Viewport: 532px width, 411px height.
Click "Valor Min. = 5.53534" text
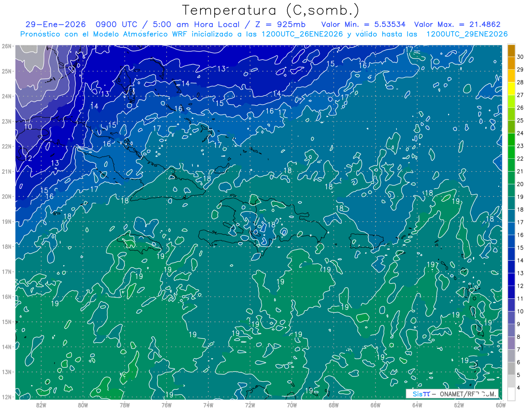click(363, 24)
